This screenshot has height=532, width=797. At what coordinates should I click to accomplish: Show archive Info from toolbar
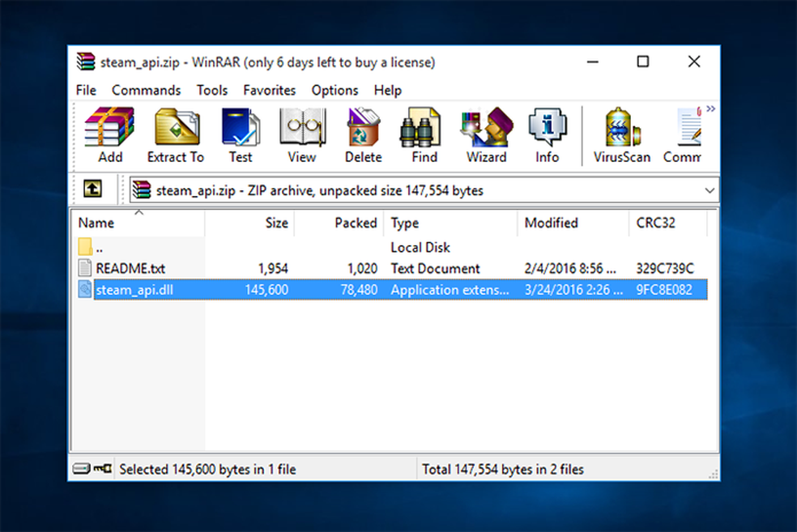(x=547, y=135)
